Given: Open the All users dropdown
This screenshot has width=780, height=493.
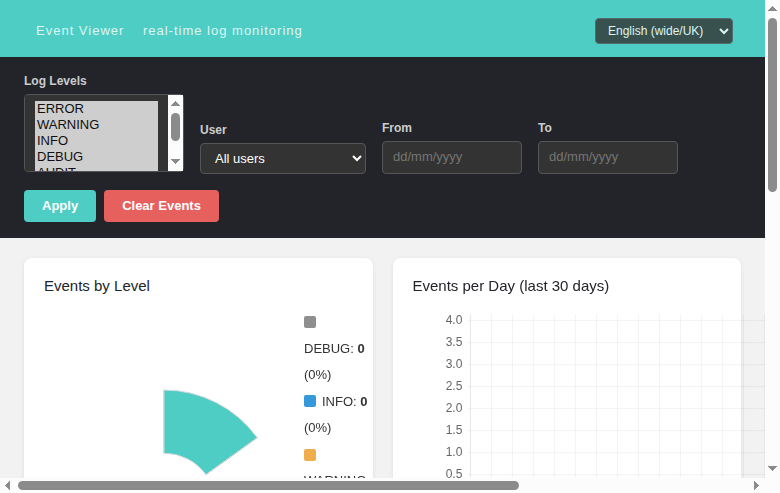Looking at the screenshot, I should 283,159.
